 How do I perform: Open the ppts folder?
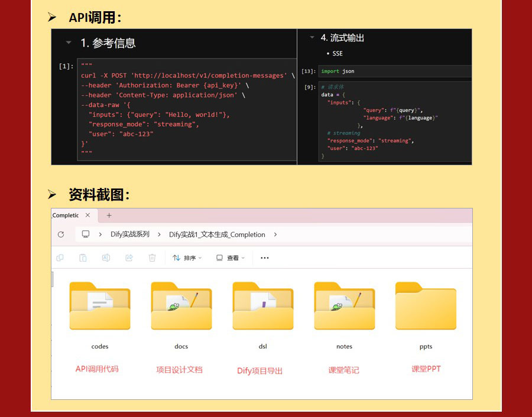point(426,307)
